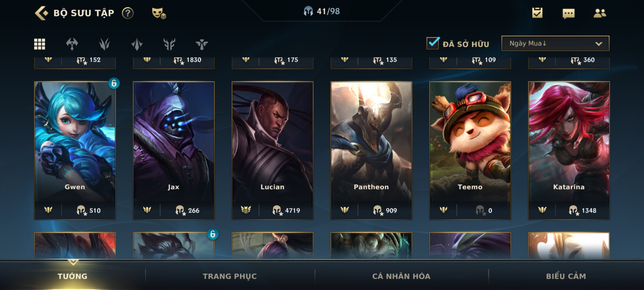Open the Gwen champion card

(x=75, y=150)
